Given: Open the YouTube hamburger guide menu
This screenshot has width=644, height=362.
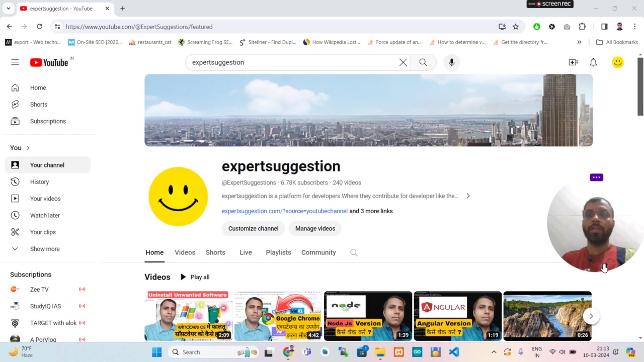Looking at the screenshot, I should [15, 62].
